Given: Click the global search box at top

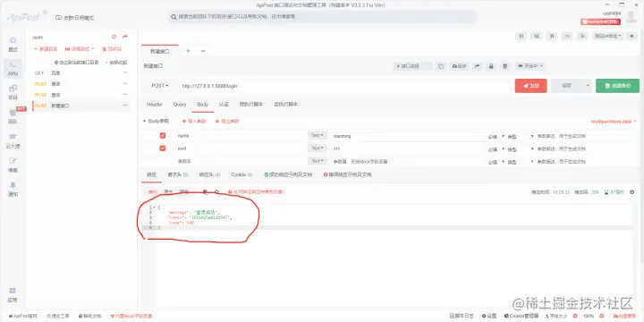Looking at the screenshot, I should (x=322, y=17).
